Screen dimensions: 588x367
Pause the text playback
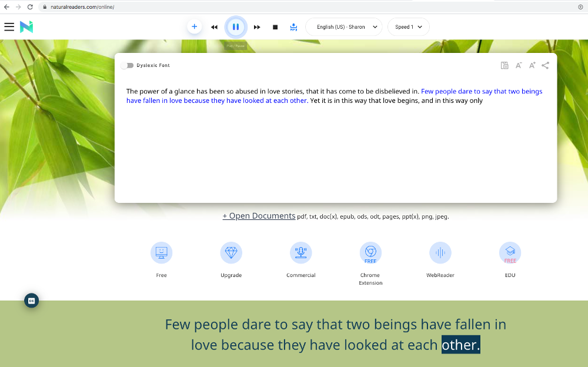coord(236,26)
